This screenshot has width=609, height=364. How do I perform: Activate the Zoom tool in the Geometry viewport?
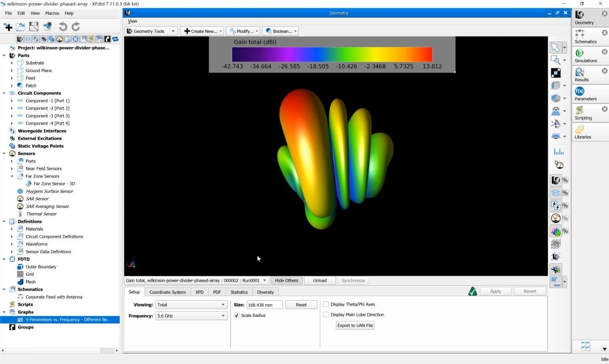(556, 59)
